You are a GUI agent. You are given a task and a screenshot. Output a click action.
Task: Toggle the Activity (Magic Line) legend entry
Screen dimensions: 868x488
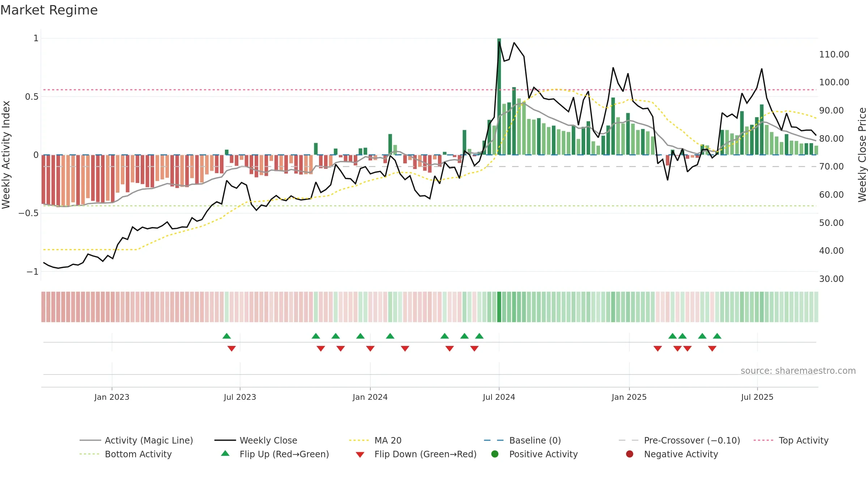136,440
